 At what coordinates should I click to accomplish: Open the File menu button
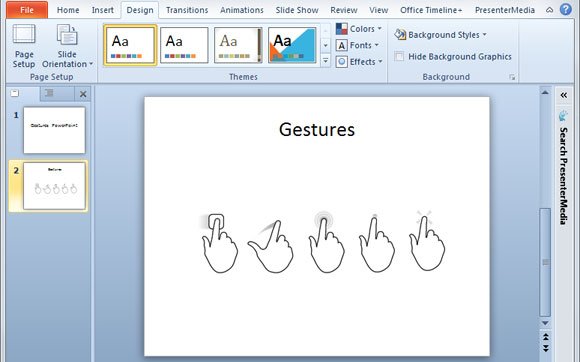click(x=27, y=10)
